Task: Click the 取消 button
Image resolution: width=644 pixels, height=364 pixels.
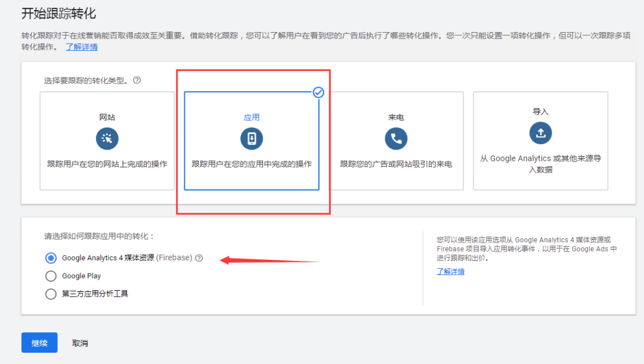Action: point(80,343)
